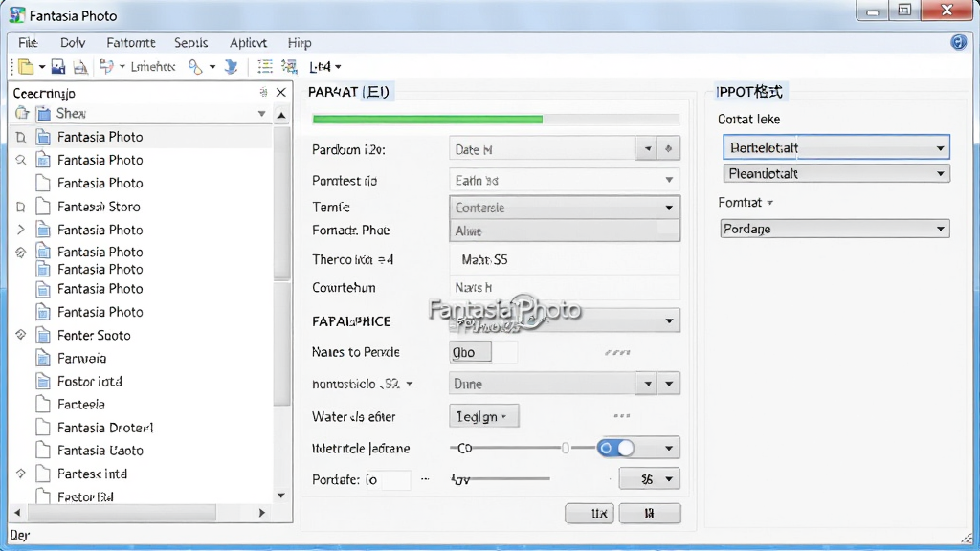Viewport: 980px width, 551px height.
Task: Click the ellipsis after Pordafe input
Action: (x=425, y=479)
